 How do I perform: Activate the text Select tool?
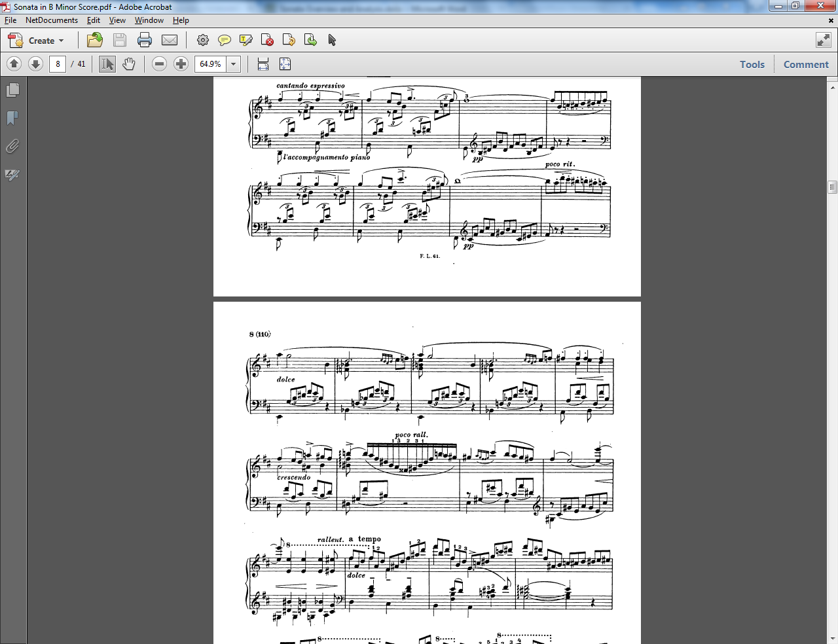[x=107, y=64]
